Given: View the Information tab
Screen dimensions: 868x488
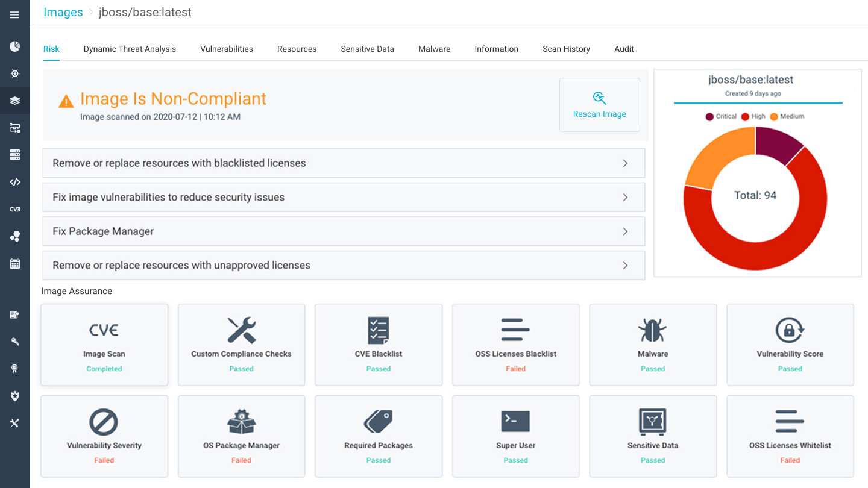Looking at the screenshot, I should [x=496, y=49].
